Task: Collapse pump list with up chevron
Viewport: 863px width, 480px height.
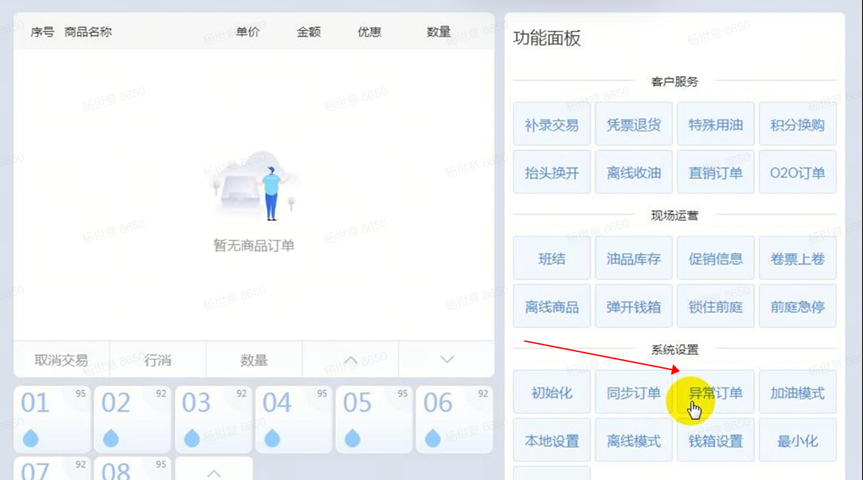Action: [x=213, y=469]
